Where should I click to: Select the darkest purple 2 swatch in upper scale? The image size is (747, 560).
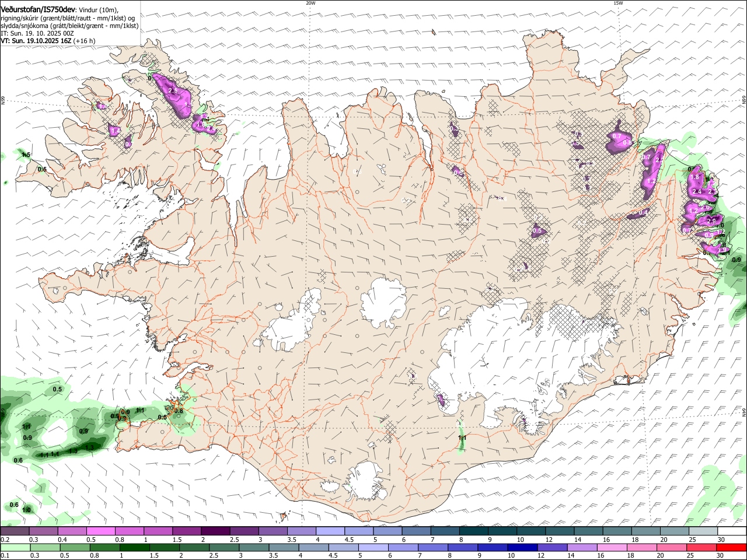tap(215, 531)
